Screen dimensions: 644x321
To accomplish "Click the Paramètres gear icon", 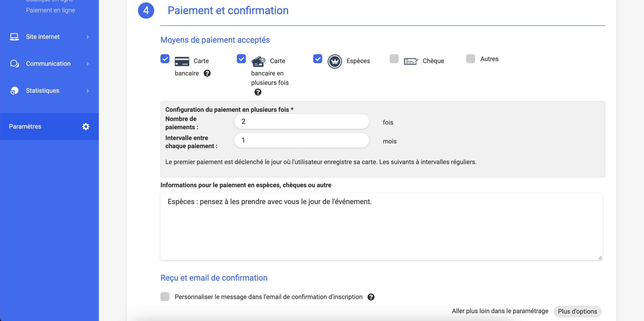I will (x=86, y=126).
